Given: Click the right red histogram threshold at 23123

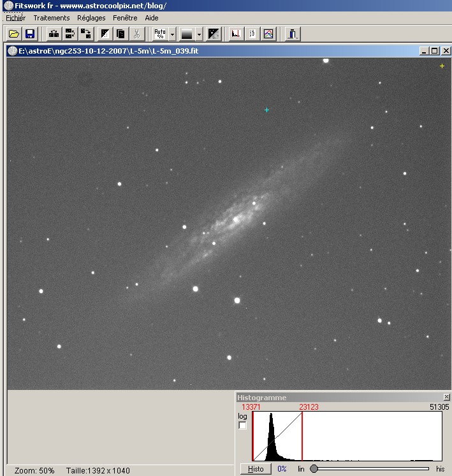Looking at the screenshot, I should point(302,436).
